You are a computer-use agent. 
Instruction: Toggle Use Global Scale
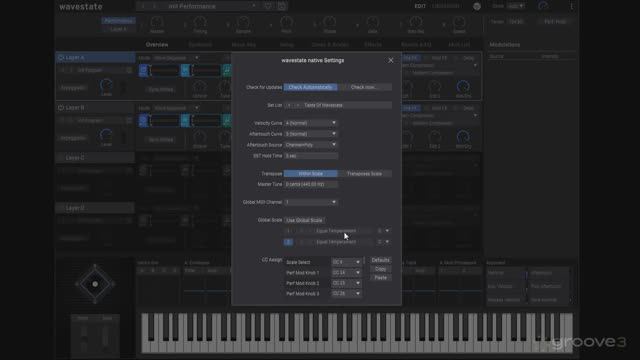(304, 220)
